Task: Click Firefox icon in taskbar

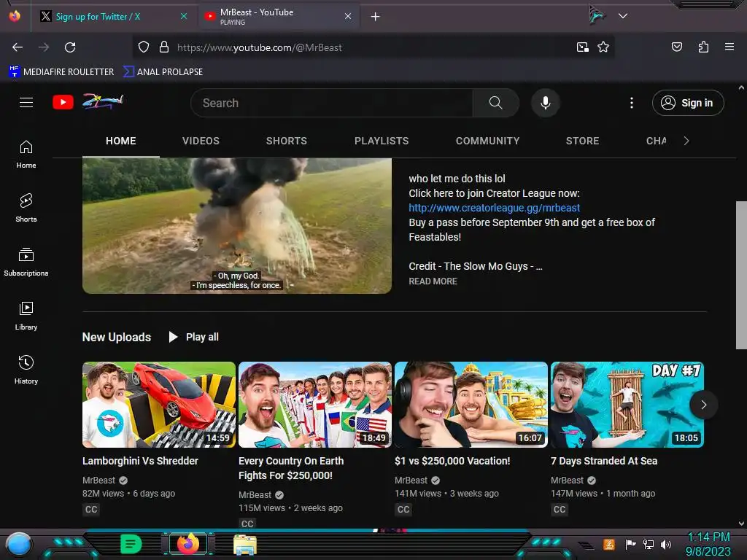Action: click(x=188, y=544)
